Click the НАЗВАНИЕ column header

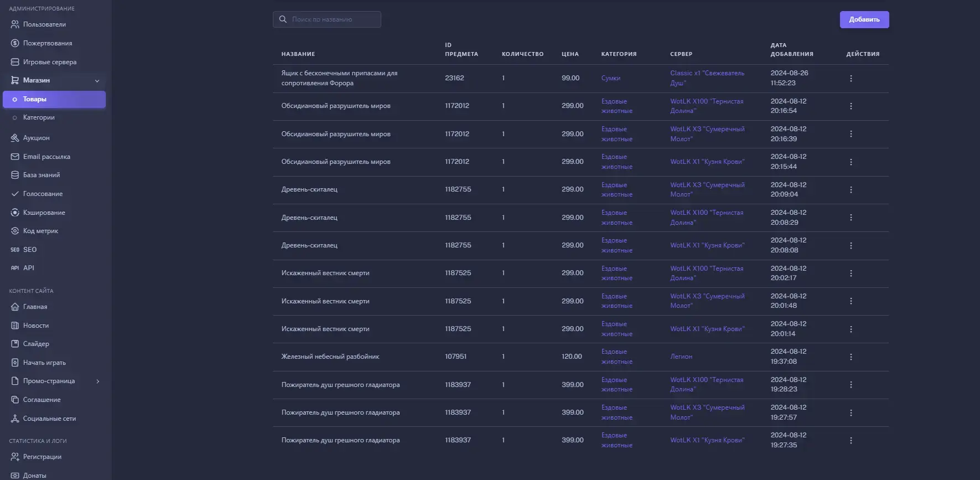tap(298, 54)
